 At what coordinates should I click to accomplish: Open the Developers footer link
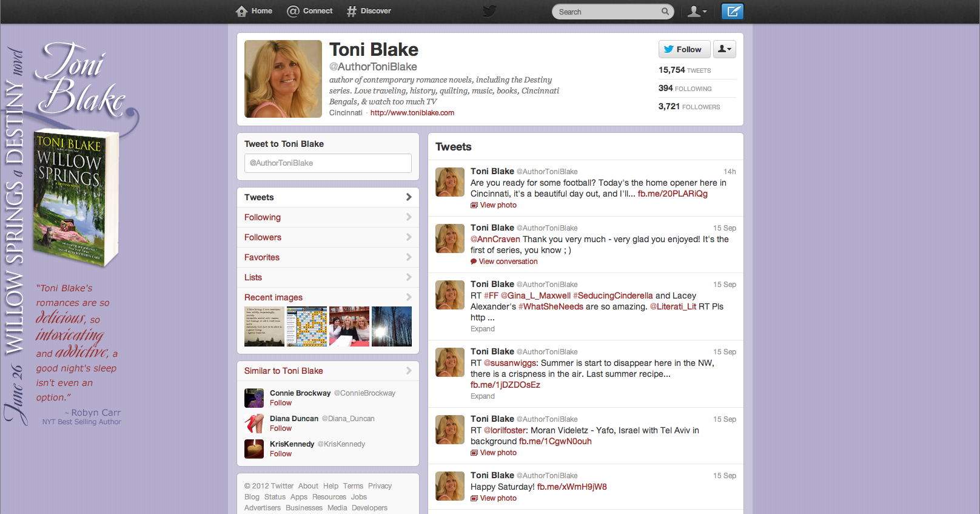click(x=369, y=508)
